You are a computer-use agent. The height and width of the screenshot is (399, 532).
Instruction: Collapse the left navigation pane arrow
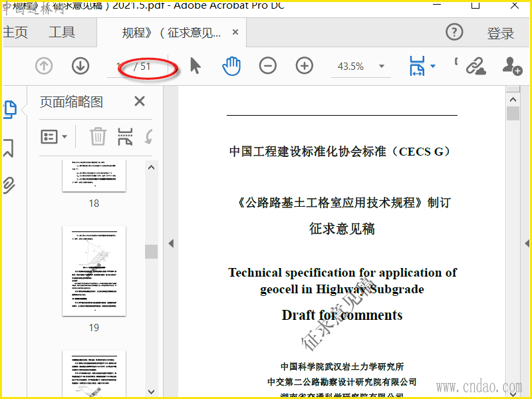171,243
